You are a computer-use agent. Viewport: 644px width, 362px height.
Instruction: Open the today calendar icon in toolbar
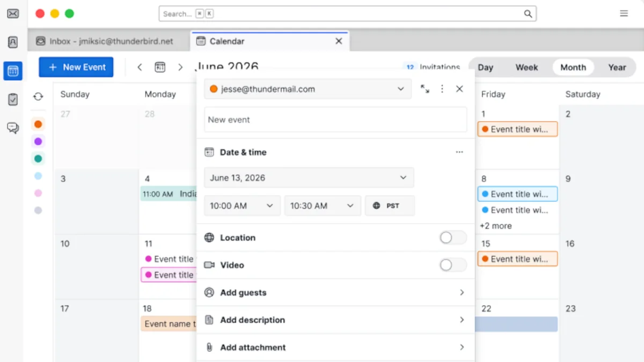point(160,67)
